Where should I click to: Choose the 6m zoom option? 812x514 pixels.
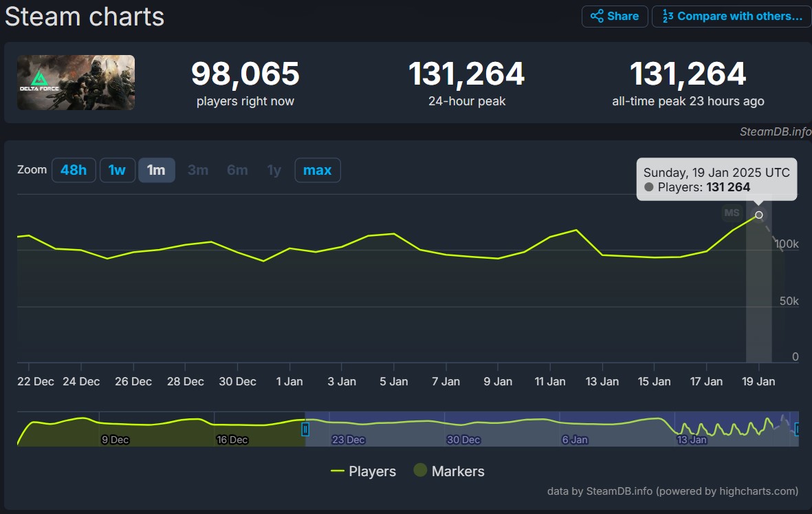(237, 170)
